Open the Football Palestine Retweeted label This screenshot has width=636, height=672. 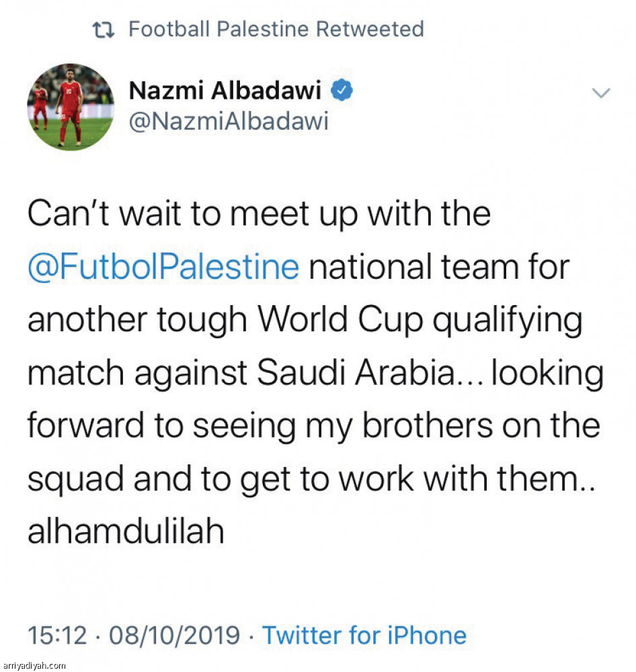276,30
